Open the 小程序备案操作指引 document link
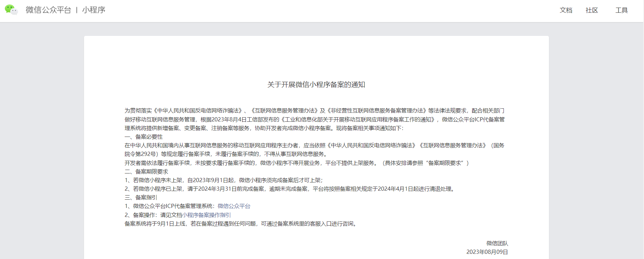The width and height of the screenshot is (644, 259). tap(206, 215)
